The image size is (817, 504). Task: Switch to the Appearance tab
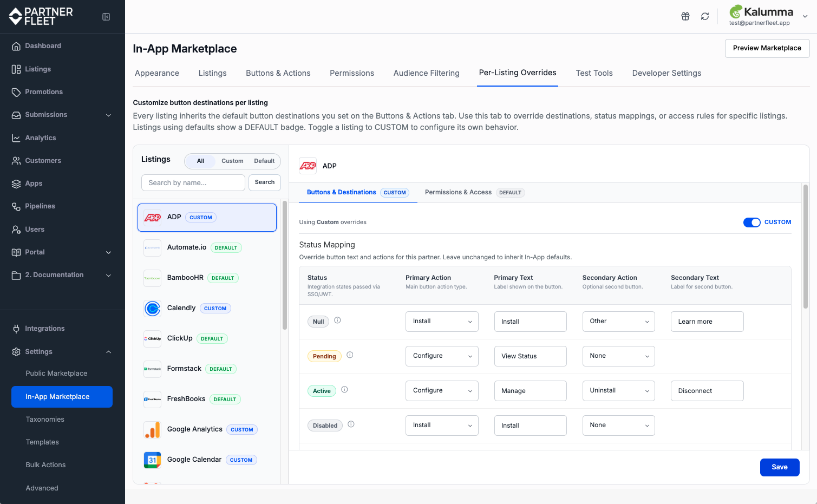(x=157, y=73)
